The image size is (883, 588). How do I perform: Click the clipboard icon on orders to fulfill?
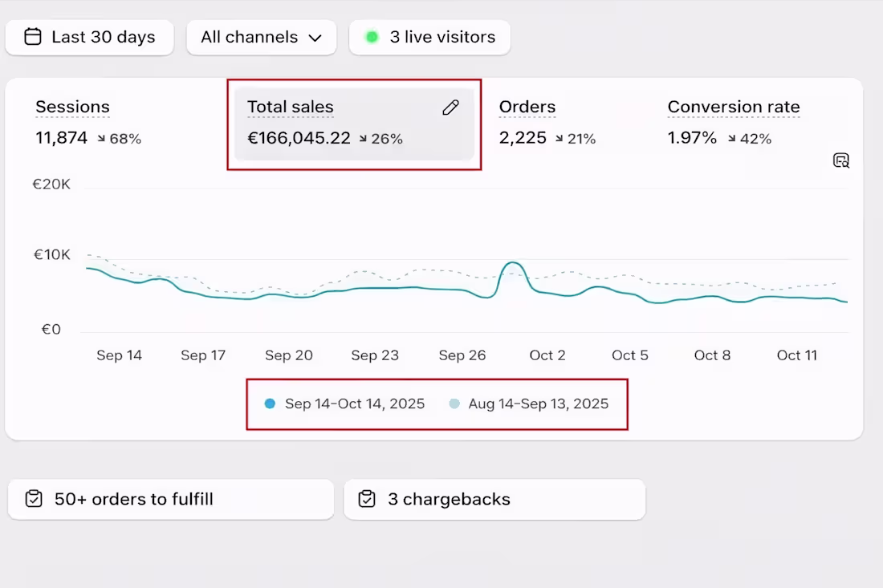[x=34, y=499]
